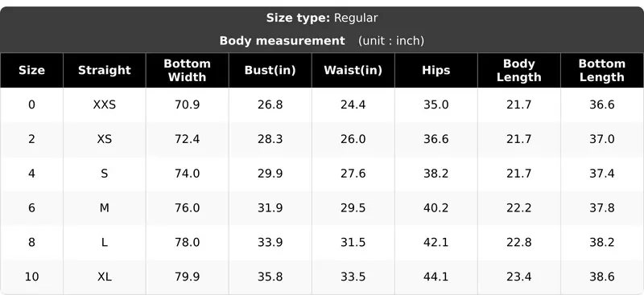Click the 38.2 hips value

pyautogui.click(x=436, y=174)
